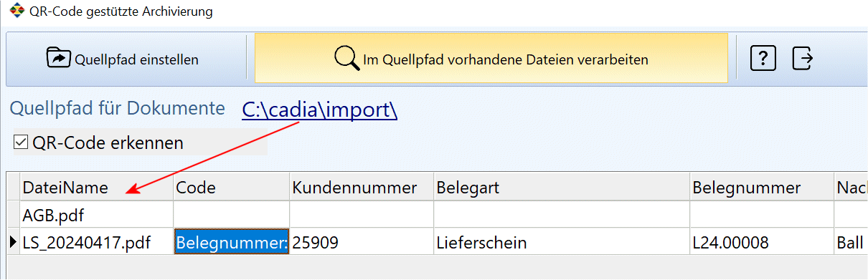This screenshot has height=280, width=868.
Task: Sort by the DateiName column header
Action: (x=97, y=188)
